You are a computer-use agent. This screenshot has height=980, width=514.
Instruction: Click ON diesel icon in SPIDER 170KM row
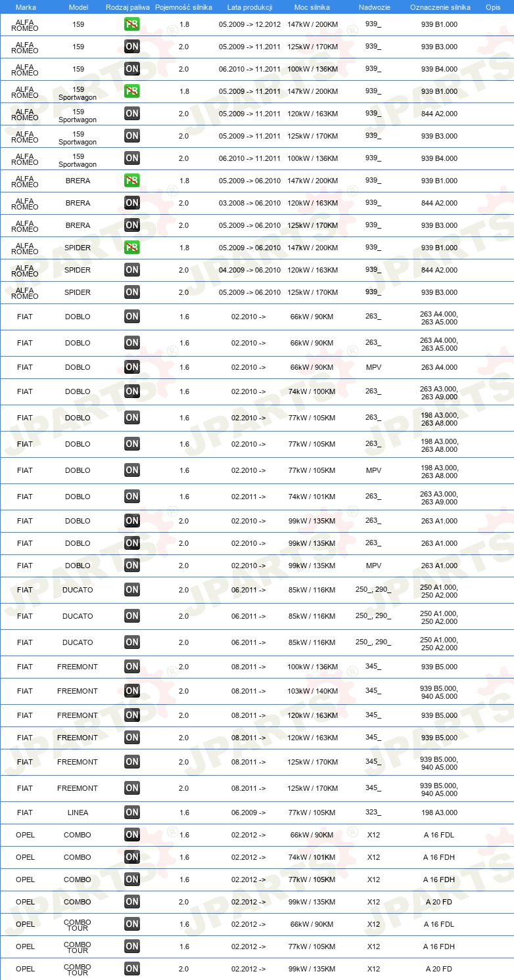coord(132,292)
